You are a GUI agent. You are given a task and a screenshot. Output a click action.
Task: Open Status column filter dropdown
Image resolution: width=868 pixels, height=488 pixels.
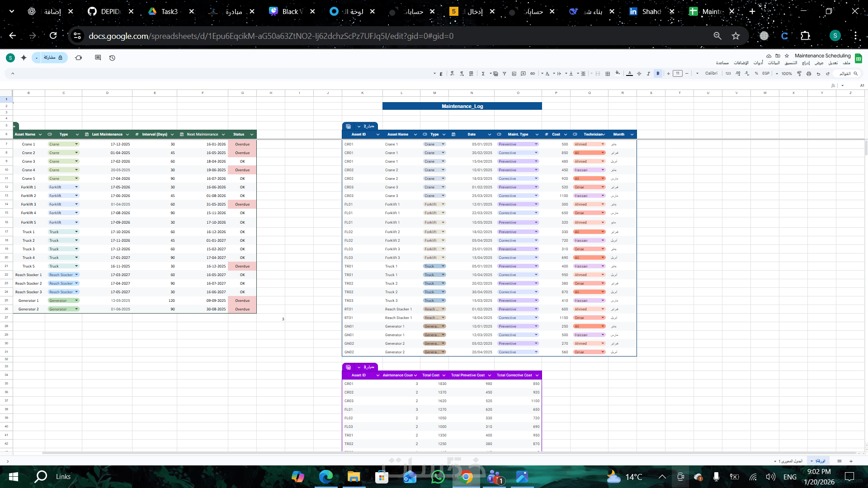pos(252,134)
